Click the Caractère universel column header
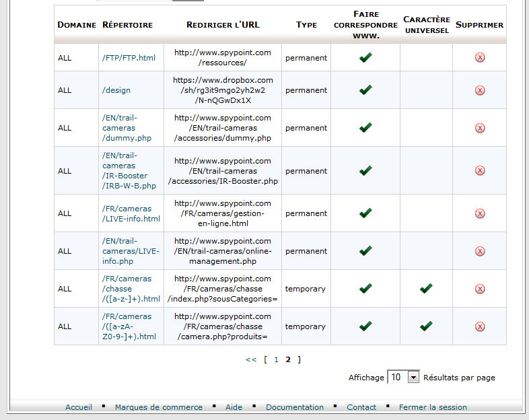Image resolution: width=529 pixels, height=420 pixels. click(427, 25)
